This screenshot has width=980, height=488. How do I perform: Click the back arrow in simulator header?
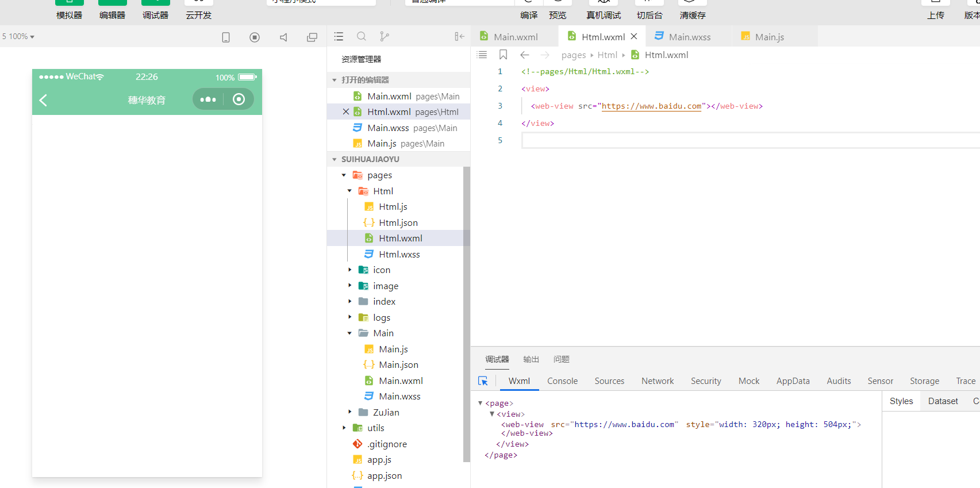[x=43, y=100]
